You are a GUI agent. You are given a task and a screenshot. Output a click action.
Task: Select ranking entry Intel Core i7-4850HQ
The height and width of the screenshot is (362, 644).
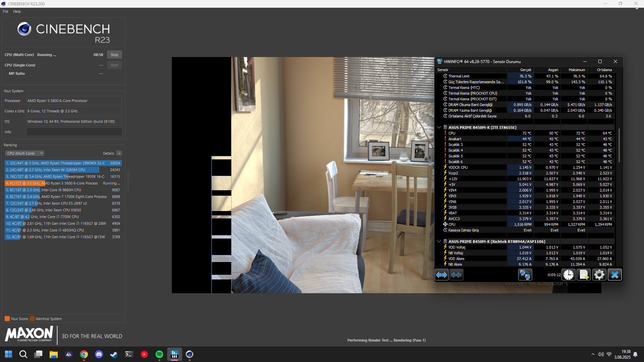(63, 230)
